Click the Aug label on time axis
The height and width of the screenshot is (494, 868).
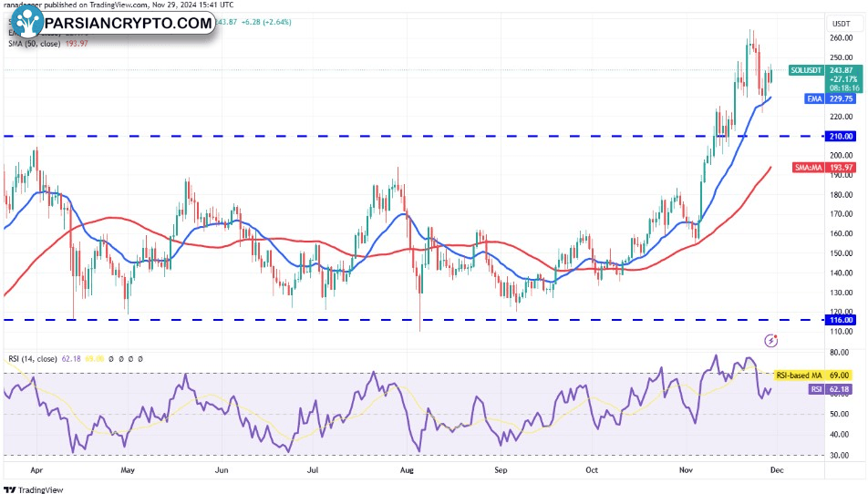coord(408,471)
